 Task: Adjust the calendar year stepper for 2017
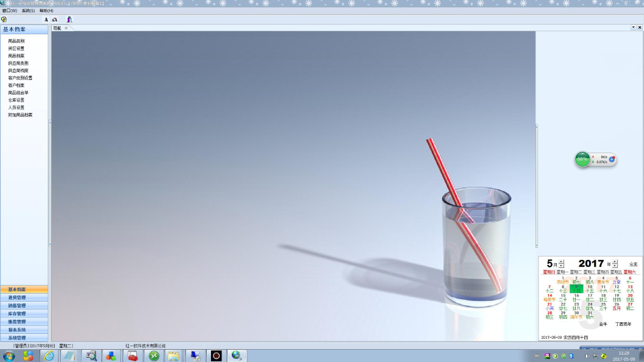coord(615,264)
